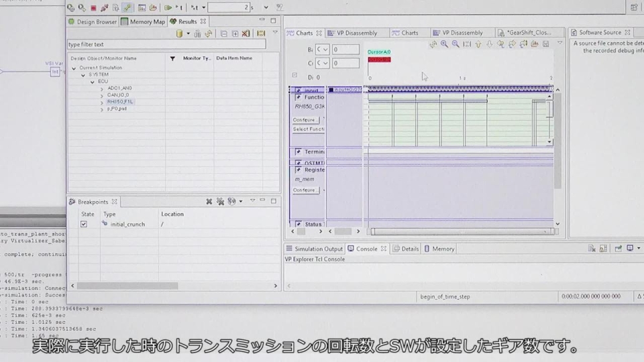Select the Software Source tab
The image size is (644, 362).
point(600,32)
